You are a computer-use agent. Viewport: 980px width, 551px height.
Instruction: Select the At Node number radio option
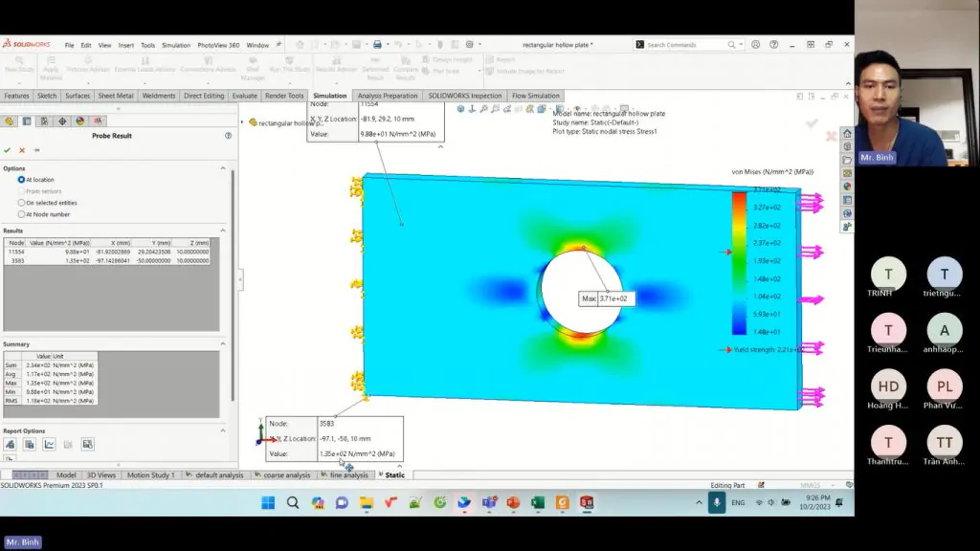pos(21,214)
